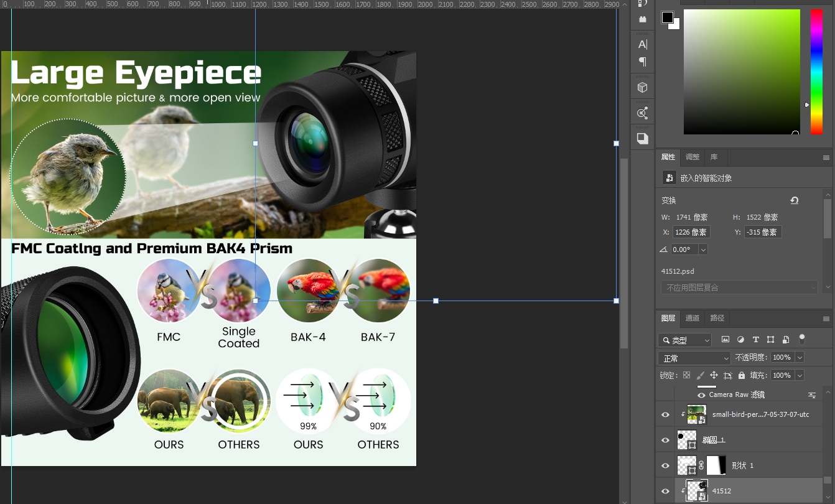Click the text layer filter icon
The height and width of the screenshot is (504, 835).
pos(755,340)
